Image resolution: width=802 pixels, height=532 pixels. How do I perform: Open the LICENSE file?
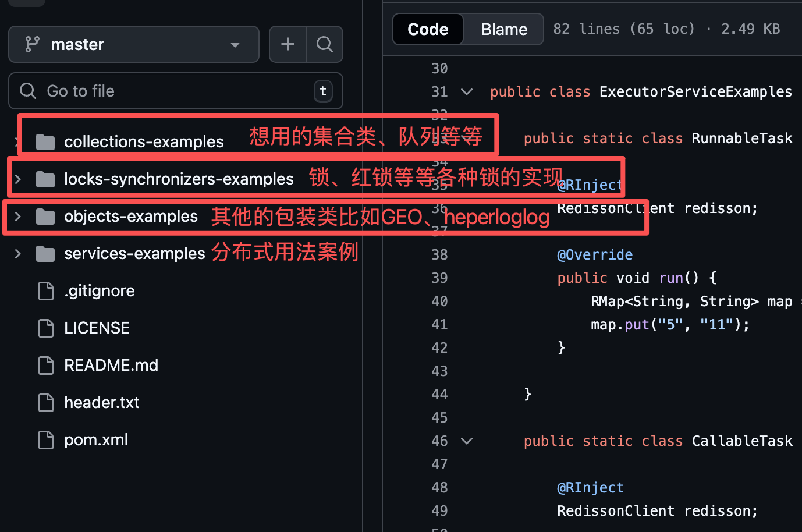[97, 328]
